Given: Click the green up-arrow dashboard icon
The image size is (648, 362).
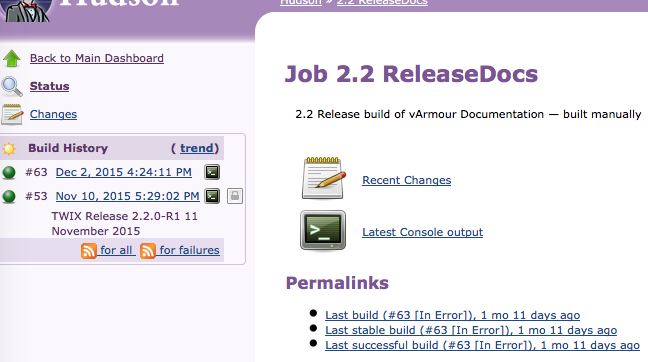Looking at the screenshot, I should [12, 58].
